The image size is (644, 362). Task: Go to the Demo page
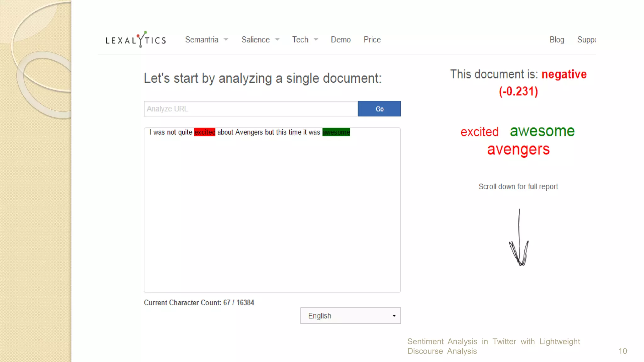point(341,40)
